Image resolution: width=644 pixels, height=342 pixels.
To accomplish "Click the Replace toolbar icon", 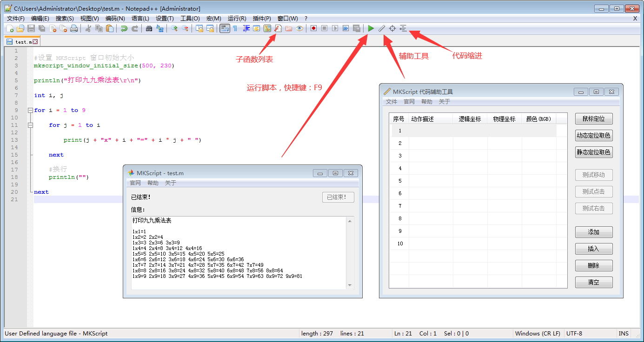I will click(159, 28).
